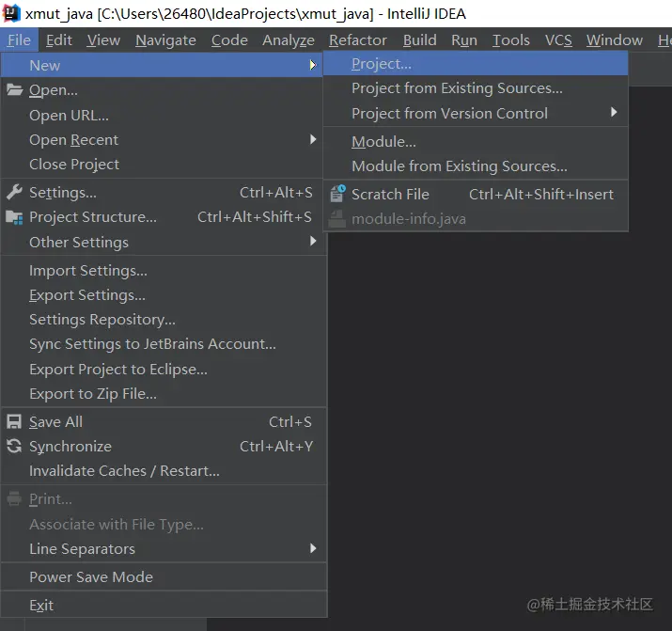Viewport: 672px width, 631px height.
Task: Open the Navigate menu
Action: (x=165, y=39)
